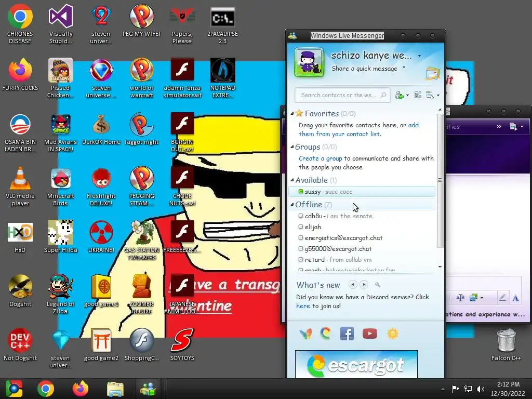Screen dimensions: 532x399
Task: Click the MSN butterfly icon in Messenger footer
Action: point(305,334)
